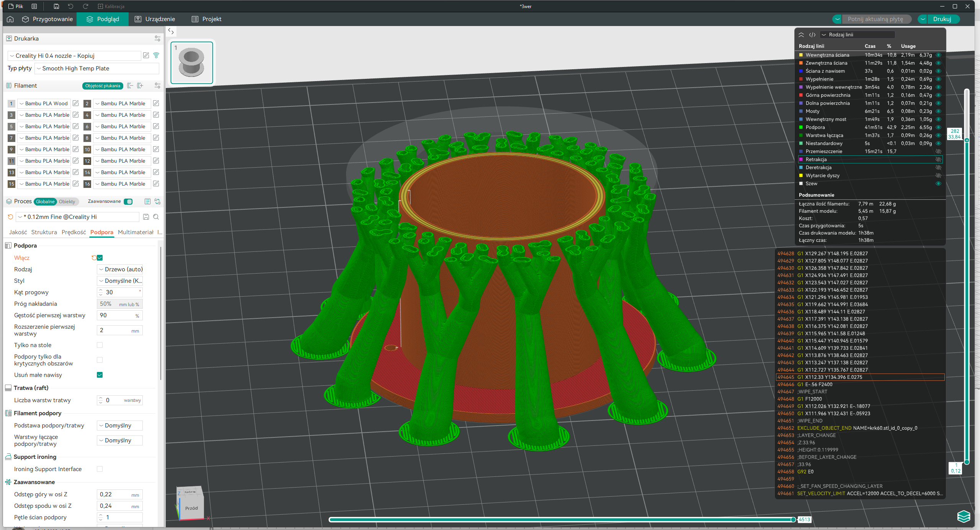Viewport: 980px width, 530px height.
Task: Click the Drukuj print button
Action: (942, 19)
